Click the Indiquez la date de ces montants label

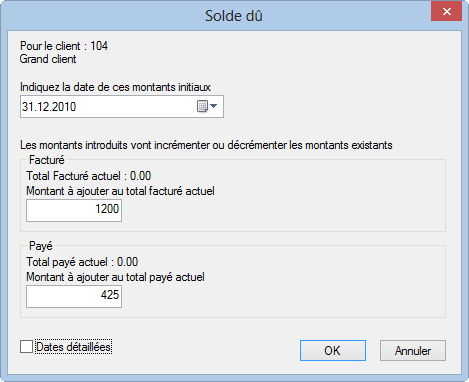click(x=115, y=87)
